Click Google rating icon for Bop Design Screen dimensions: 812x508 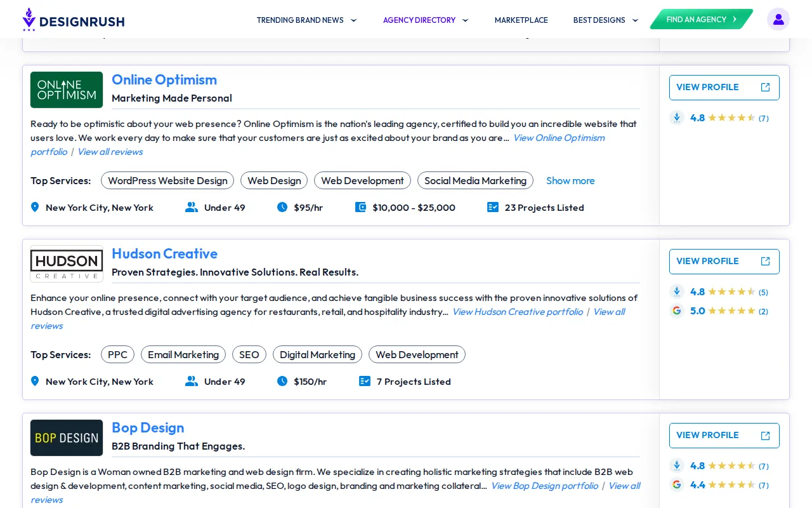click(677, 485)
